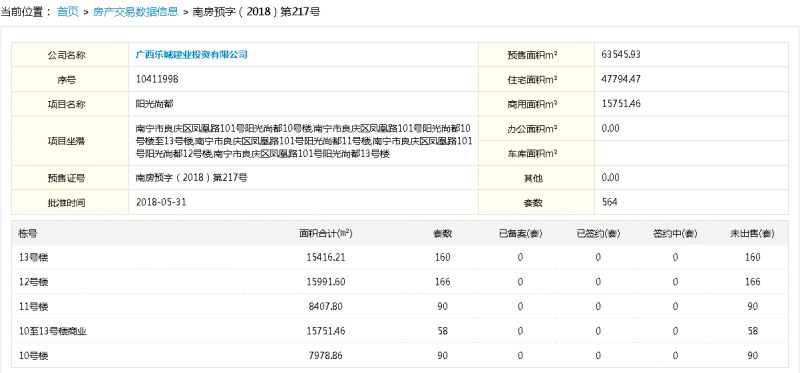Open the 首页 breadcrumb link
The image size is (800, 373).
[x=68, y=12]
